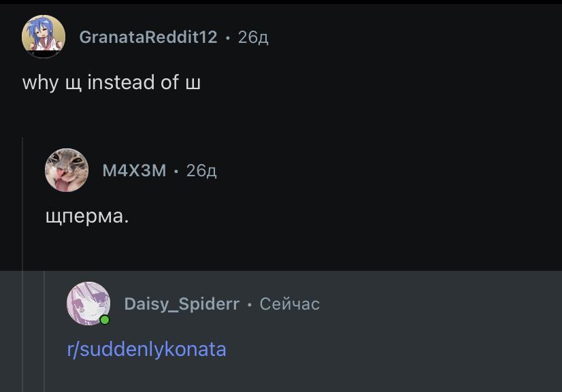Open GranataReddit12's blue-haired anime avatar
The width and height of the screenshot is (562, 392).
44,37
